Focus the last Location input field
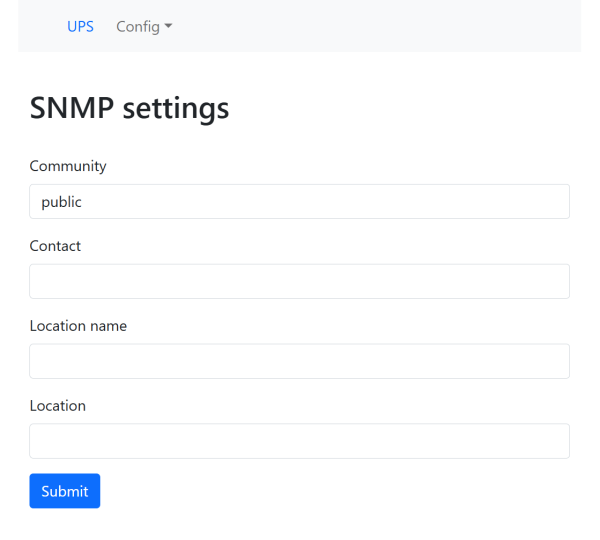Image resolution: width=600 pixels, height=540 pixels. 300,441
